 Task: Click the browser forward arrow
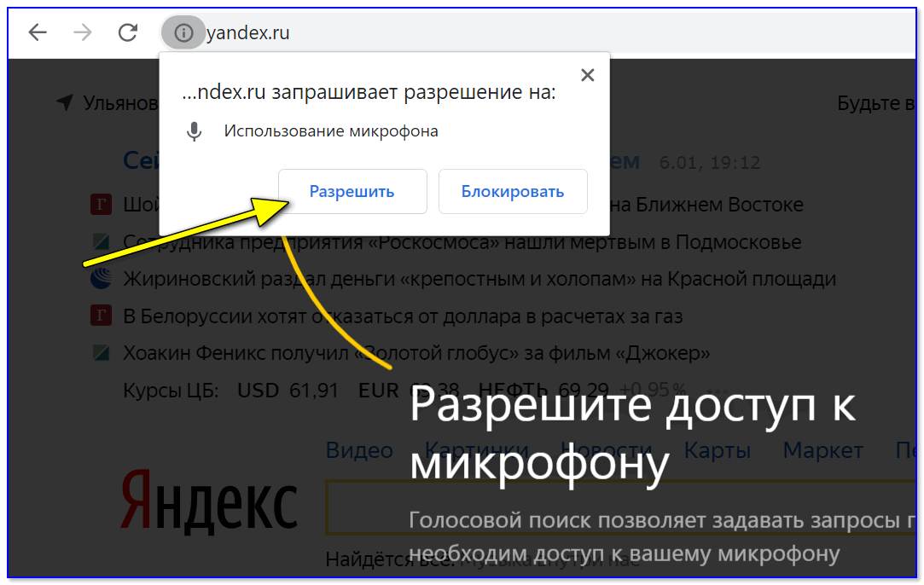click(x=83, y=33)
